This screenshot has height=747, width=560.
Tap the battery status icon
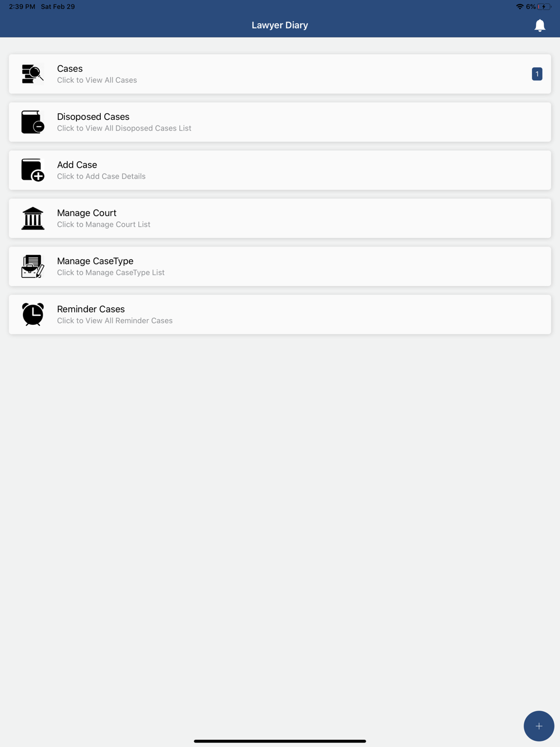pos(544,7)
